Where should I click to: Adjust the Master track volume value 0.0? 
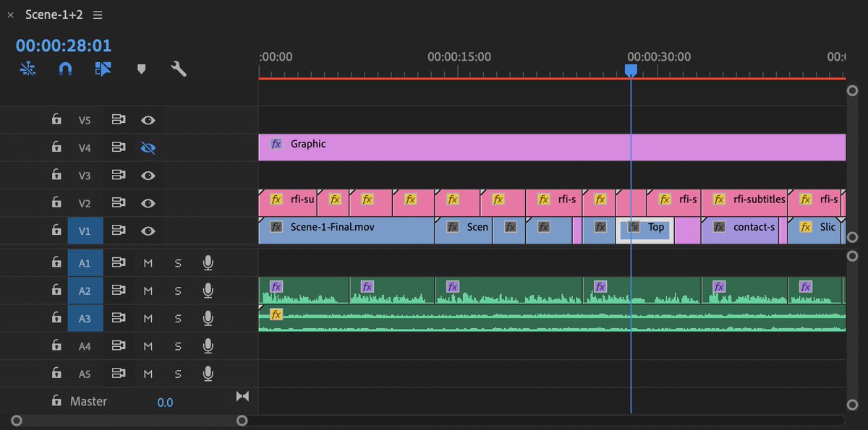166,402
